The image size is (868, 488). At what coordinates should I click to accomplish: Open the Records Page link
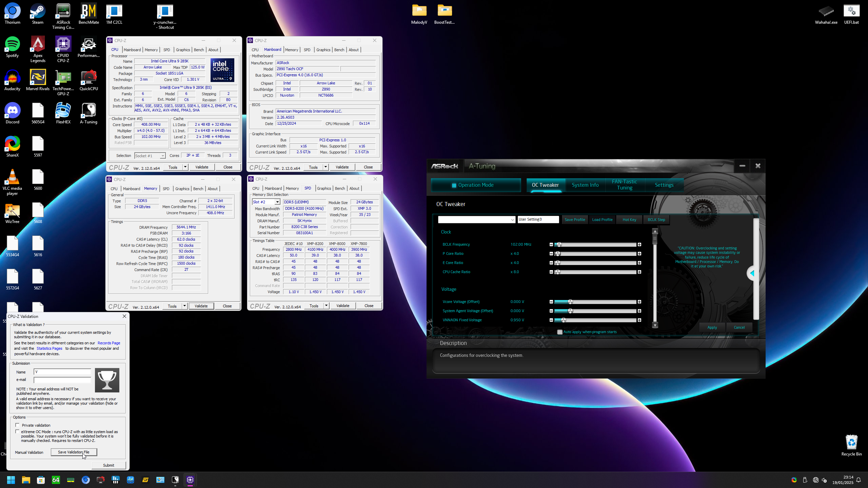tap(109, 343)
